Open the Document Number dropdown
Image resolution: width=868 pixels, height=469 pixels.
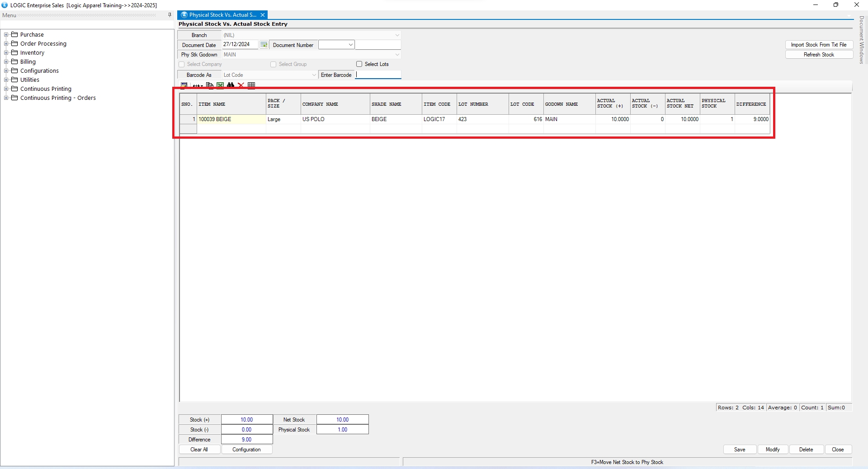pyautogui.click(x=350, y=45)
